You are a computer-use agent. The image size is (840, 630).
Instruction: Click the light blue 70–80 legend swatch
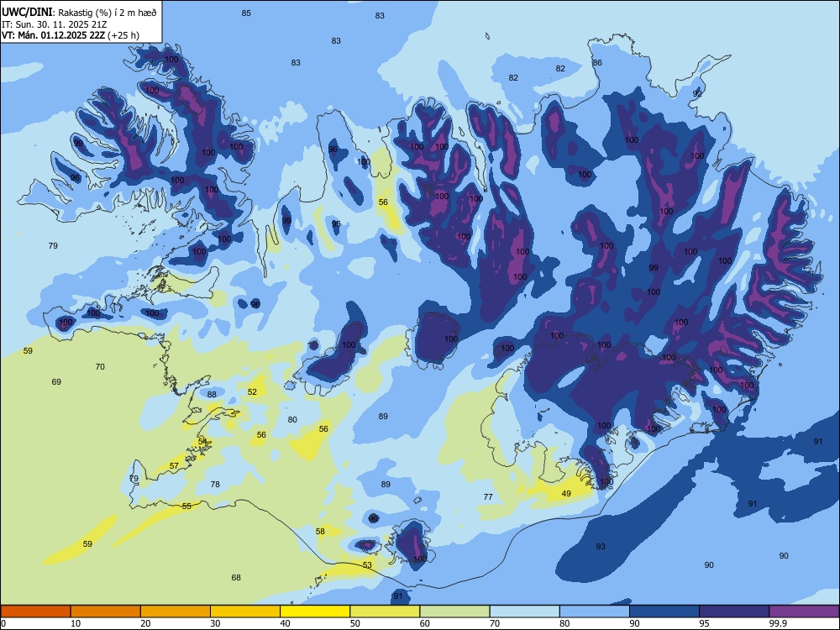coord(524,612)
